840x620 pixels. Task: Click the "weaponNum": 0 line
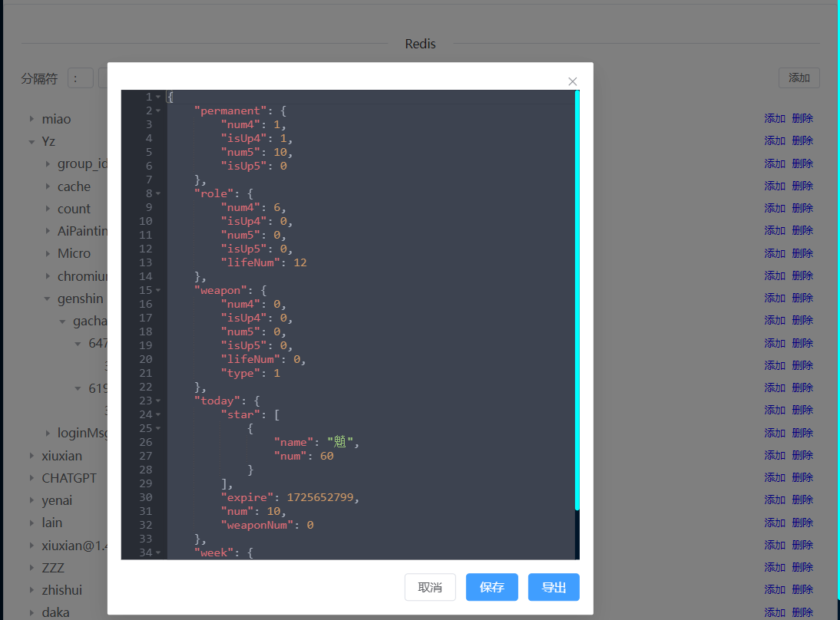pos(267,525)
